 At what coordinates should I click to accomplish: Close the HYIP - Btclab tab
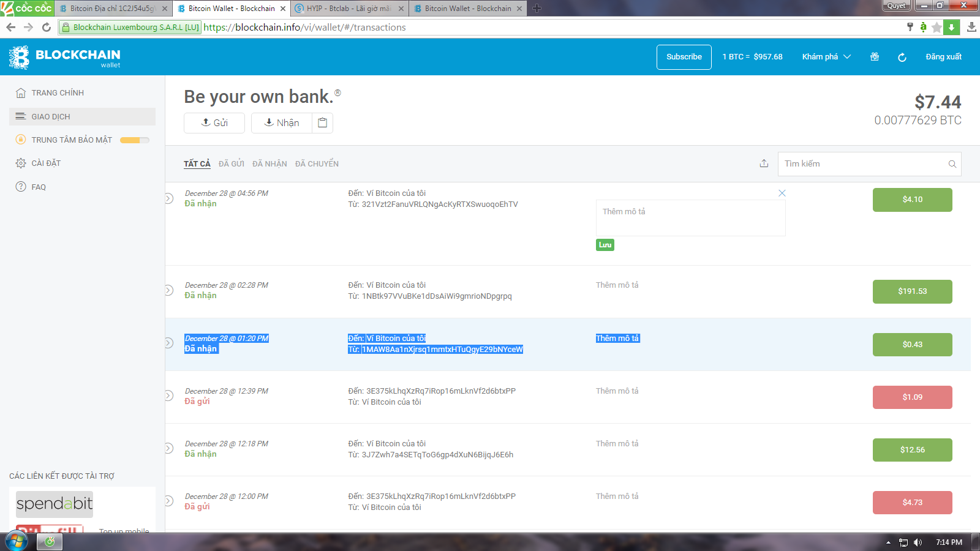[401, 9]
